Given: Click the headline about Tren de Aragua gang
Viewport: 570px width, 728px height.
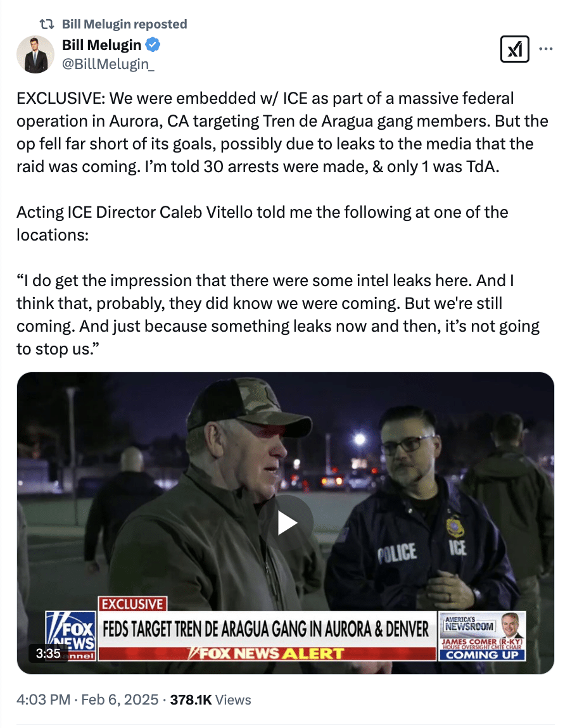Looking at the screenshot, I should point(266,629).
